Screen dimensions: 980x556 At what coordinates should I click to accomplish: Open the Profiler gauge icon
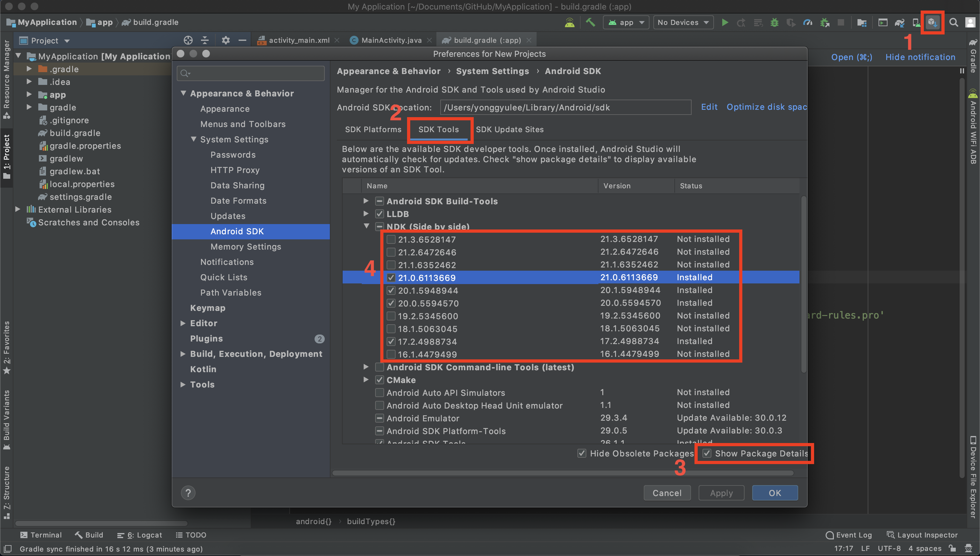(807, 23)
